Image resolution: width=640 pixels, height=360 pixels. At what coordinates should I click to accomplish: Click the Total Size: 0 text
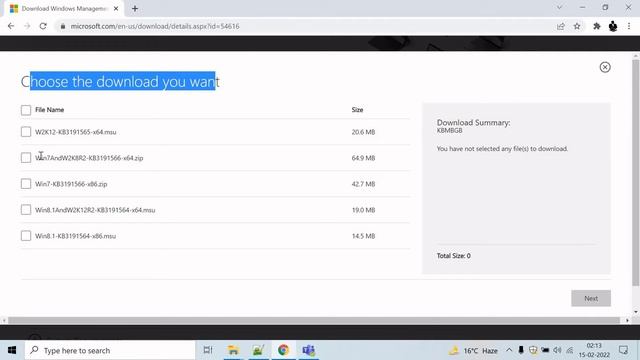click(453, 256)
